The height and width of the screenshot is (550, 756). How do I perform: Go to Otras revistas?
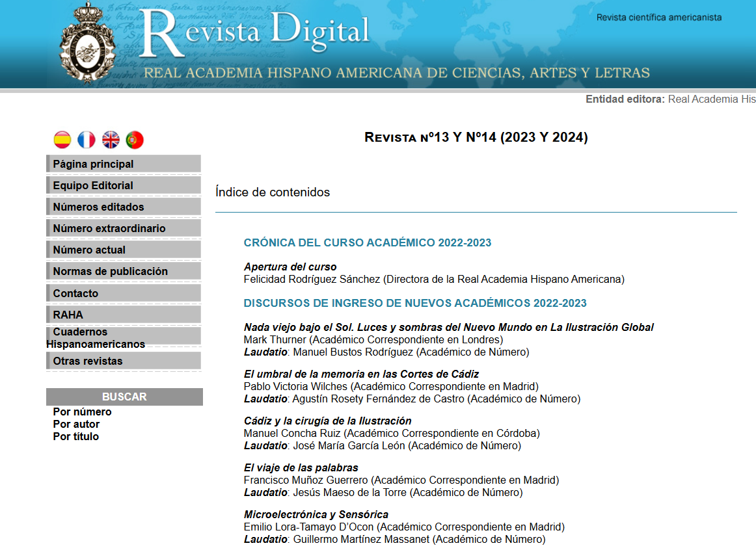[x=87, y=361]
